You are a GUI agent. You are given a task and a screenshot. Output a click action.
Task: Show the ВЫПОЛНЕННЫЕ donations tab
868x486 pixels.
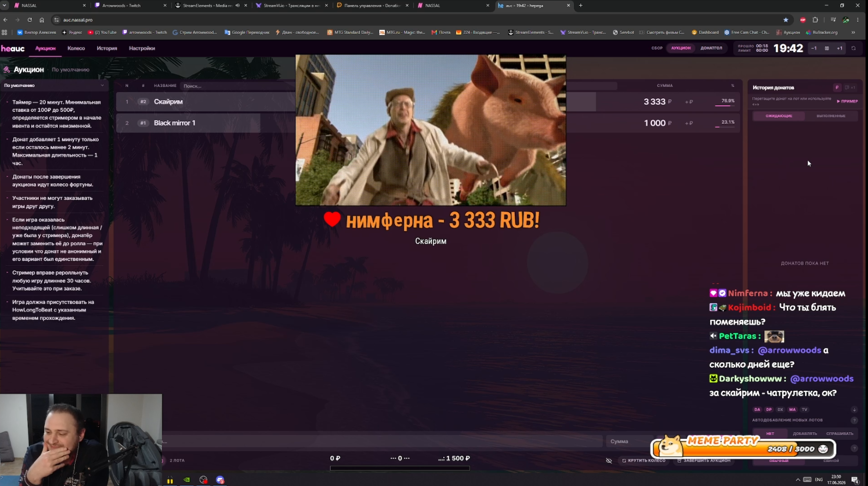pos(831,116)
